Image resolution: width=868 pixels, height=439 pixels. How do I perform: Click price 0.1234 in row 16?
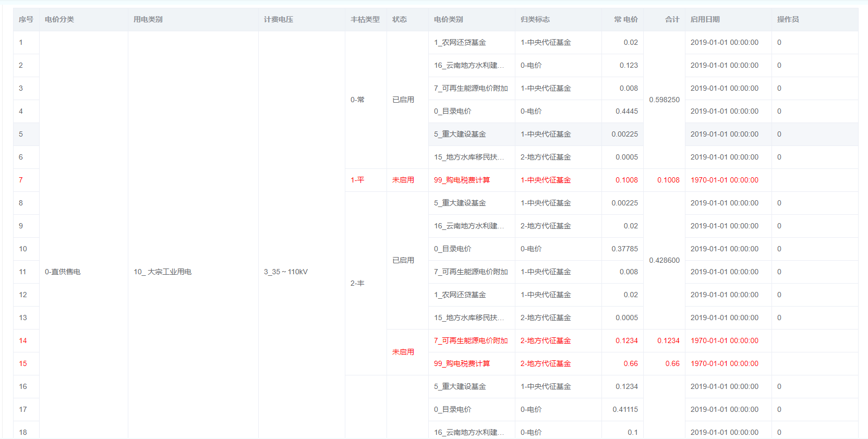[x=627, y=386]
